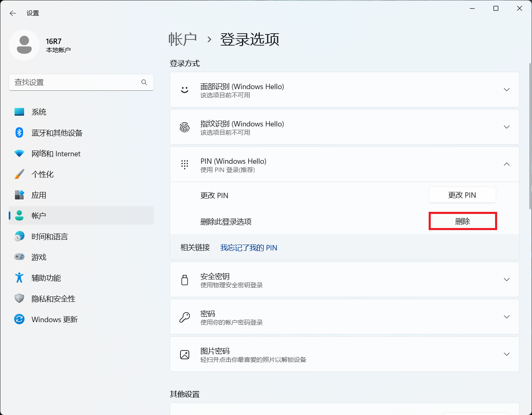Click the Windows 更新 sync icon
The height and width of the screenshot is (415, 532).
click(x=19, y=319)
